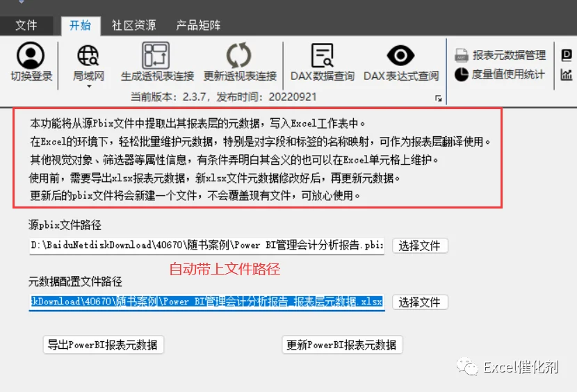Click the 切换登录 user icon
Viewport: 577px width, 392px height.
31,55
